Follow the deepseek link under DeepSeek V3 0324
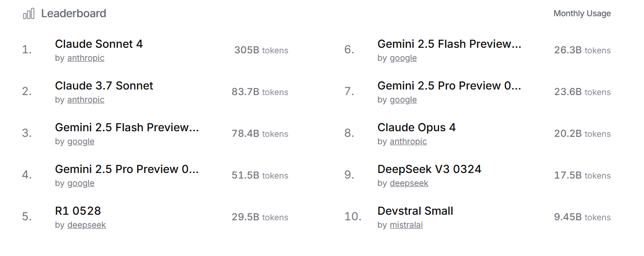 pos(409,183)
